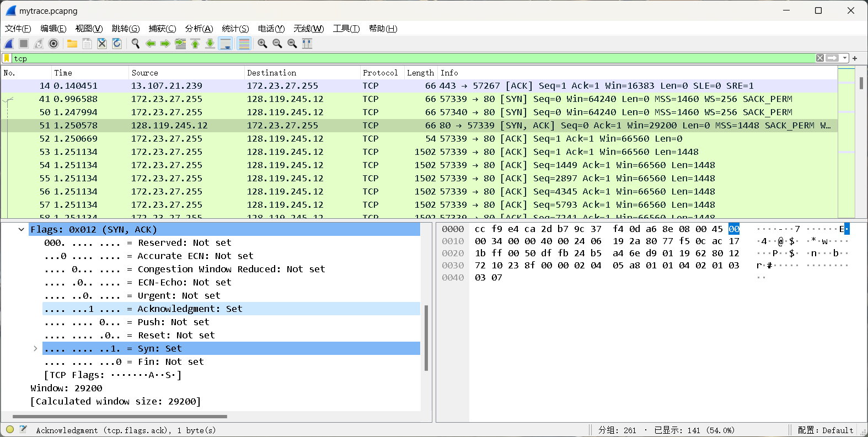Screen dimensions: 868x437
Task: Click the find packet magnifier icon
Action: pos(136,44)
